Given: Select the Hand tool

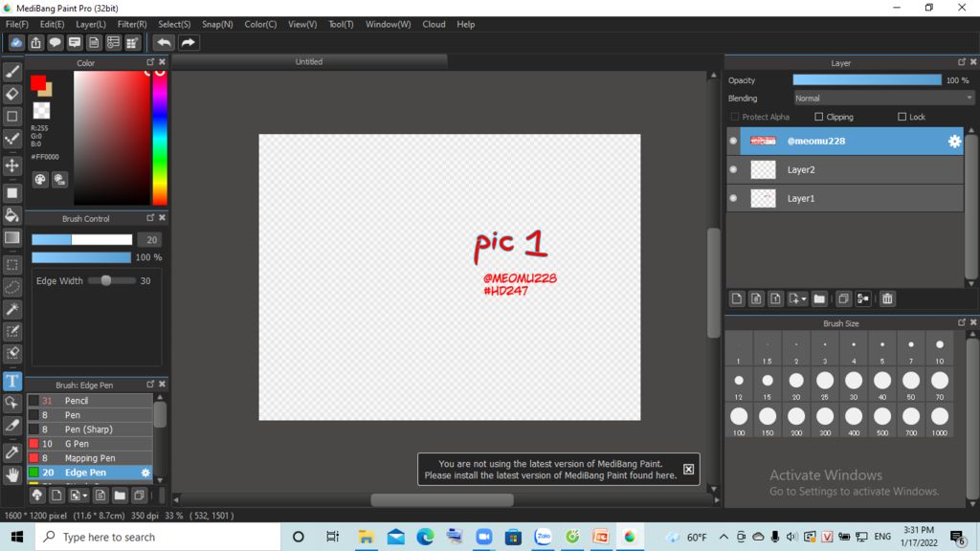Looking at the screenshot, I should [11, 474].
